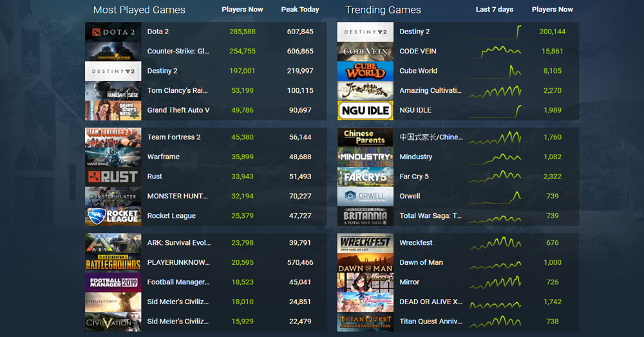The image size is (644, 337).
Task: Click the Orwell logo banner
Action: pyautogui.click(x=365, y=197)
